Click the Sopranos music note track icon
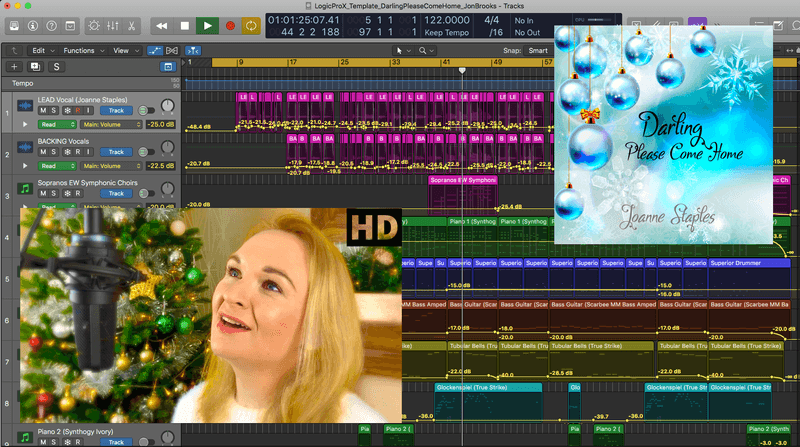This screenshot has width=800, height=447. 25,189
